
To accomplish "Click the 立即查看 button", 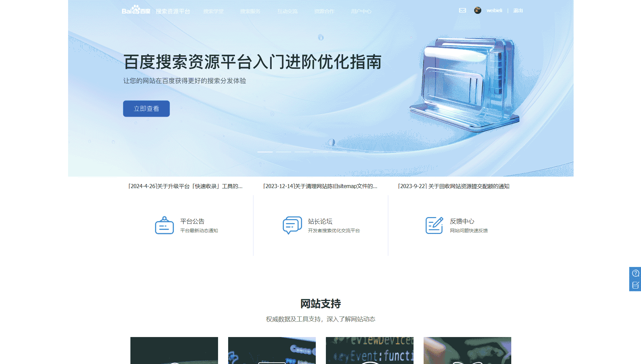I will 146,109.
